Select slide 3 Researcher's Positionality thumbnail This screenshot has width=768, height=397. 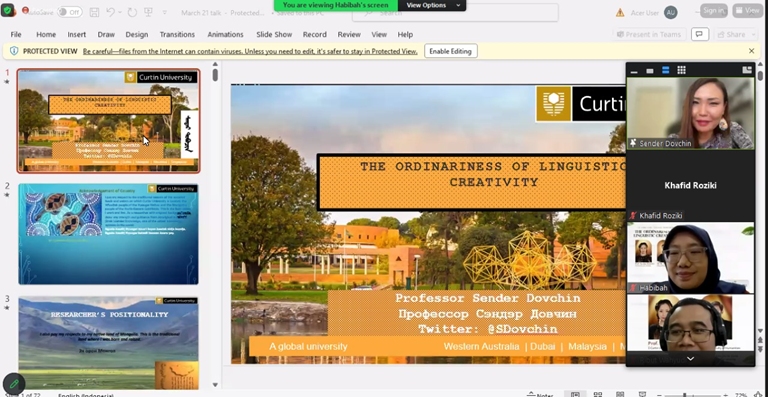click(x=109, y=343)
